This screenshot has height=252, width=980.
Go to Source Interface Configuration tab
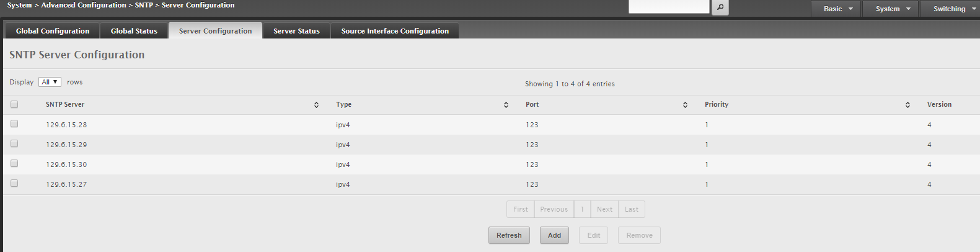pos(395,31)
